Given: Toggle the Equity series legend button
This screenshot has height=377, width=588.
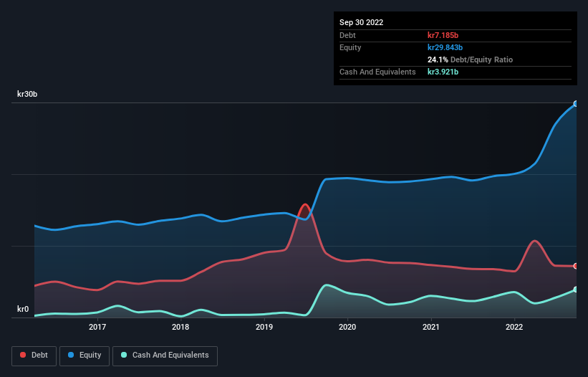Looking at the screenshot, I should pyautogui.click(x=85, y=355).
